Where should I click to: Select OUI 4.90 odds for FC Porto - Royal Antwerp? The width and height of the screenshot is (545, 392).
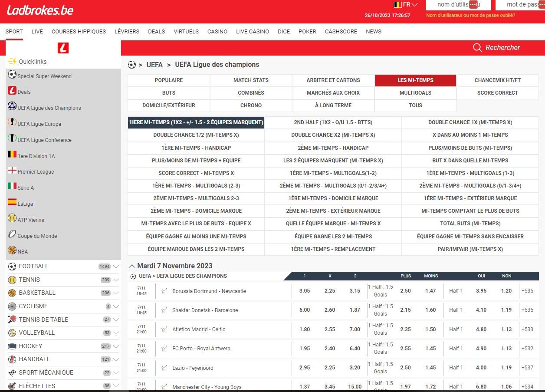tap(481, 348)
